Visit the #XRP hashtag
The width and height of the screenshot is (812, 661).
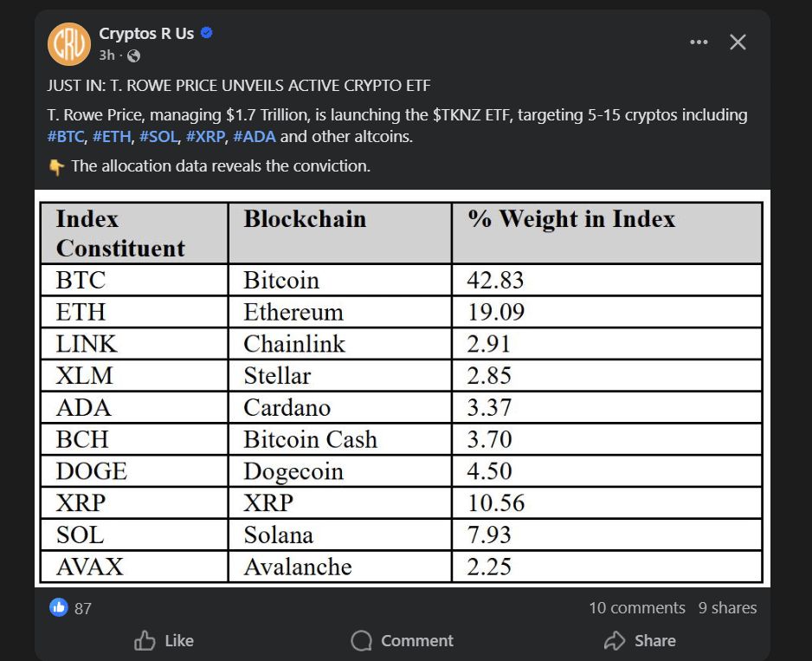[x=204, y=137]
